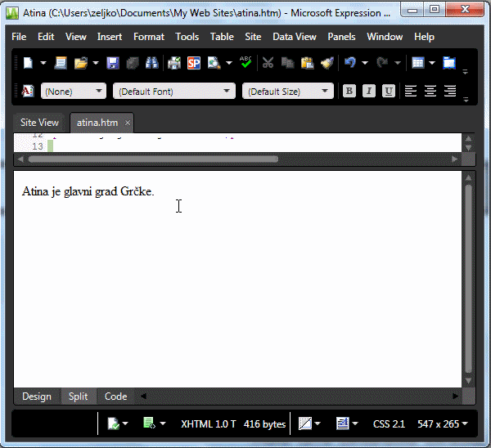491x448 pixels.
Task: Open the Data View menu
Action: coord(294,37)
